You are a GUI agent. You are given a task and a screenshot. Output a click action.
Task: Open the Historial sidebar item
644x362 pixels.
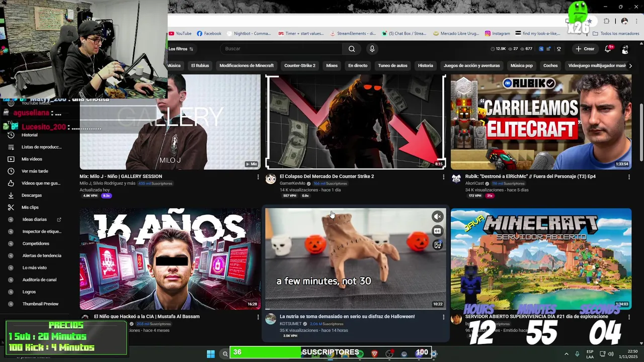29,135
